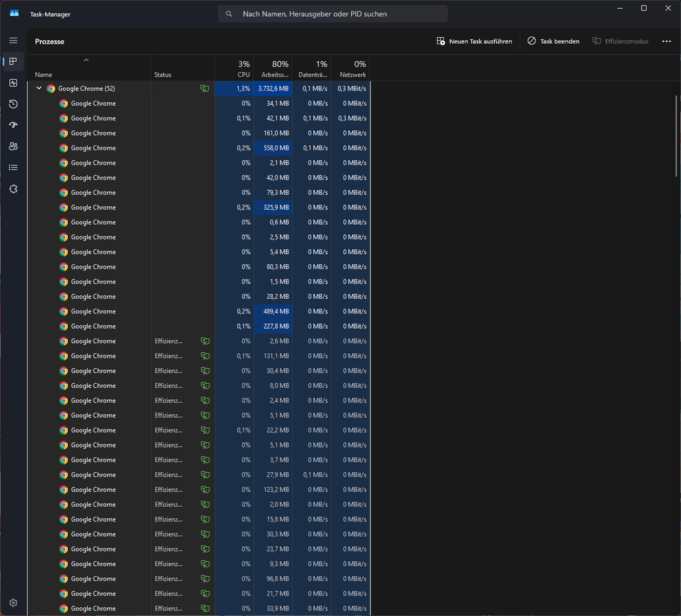Viewport: 681px width, 616px height.
Task: Click the Effizienzmodus toolbar button
Action: click(x=620, y=41)
